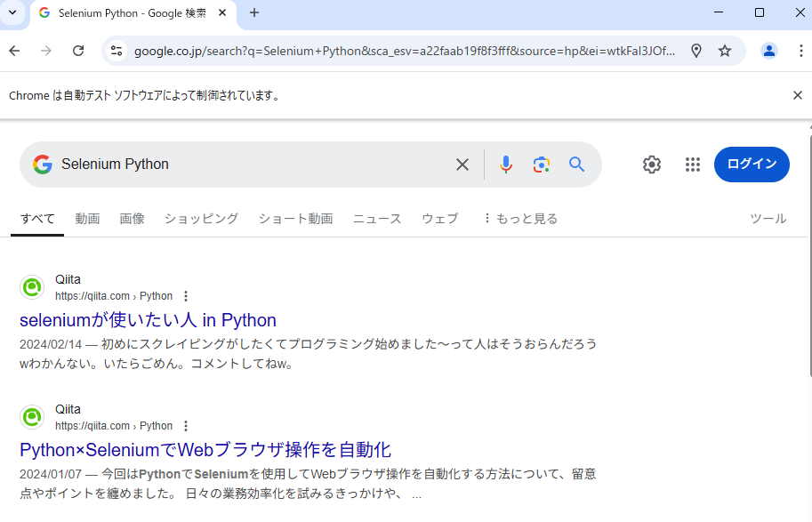
Task: Click the address bar URL
Action: click(x=405, y=51)
